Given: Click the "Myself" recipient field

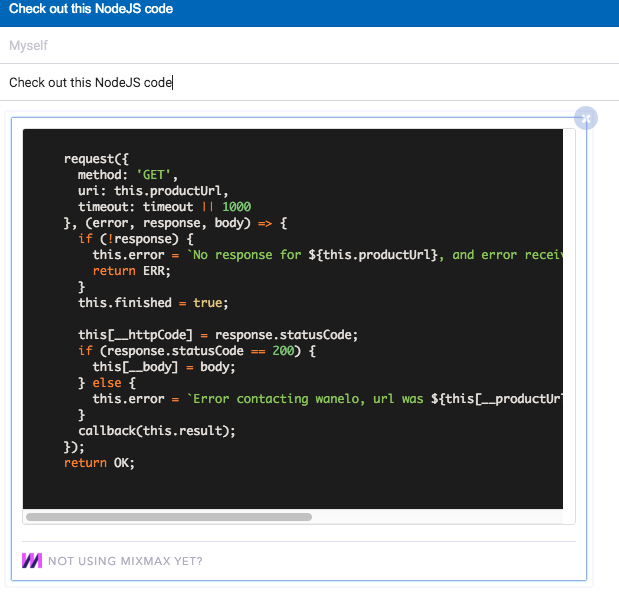Looking at the screenshot, I should 300,46.
